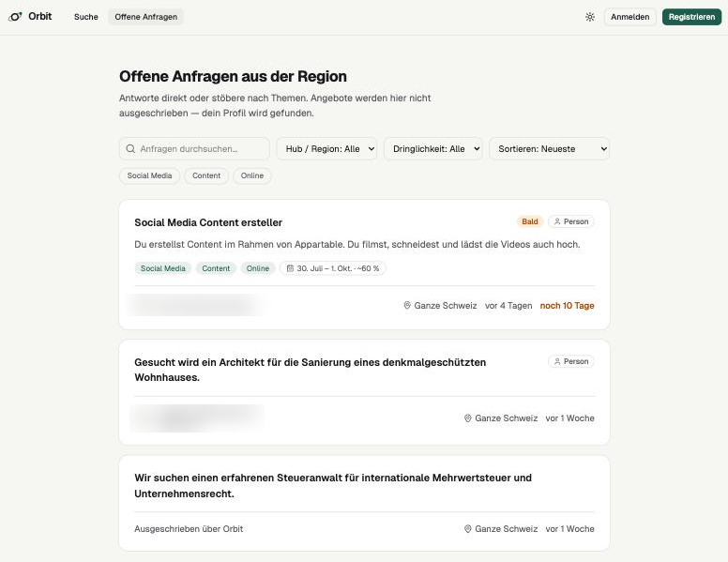
Task: Click the Orbit logo icon
Action: coord(15,17)
